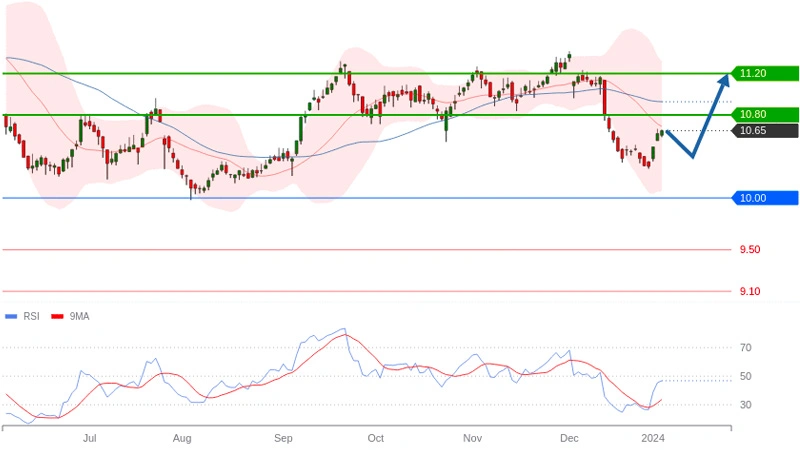Select Nov on the date axis

pyautogui.click(x=473, y=438)
